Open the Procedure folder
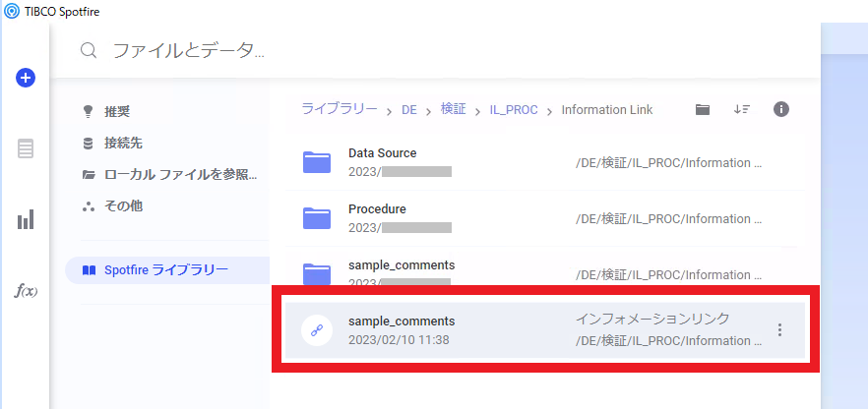 pos(545,218)
